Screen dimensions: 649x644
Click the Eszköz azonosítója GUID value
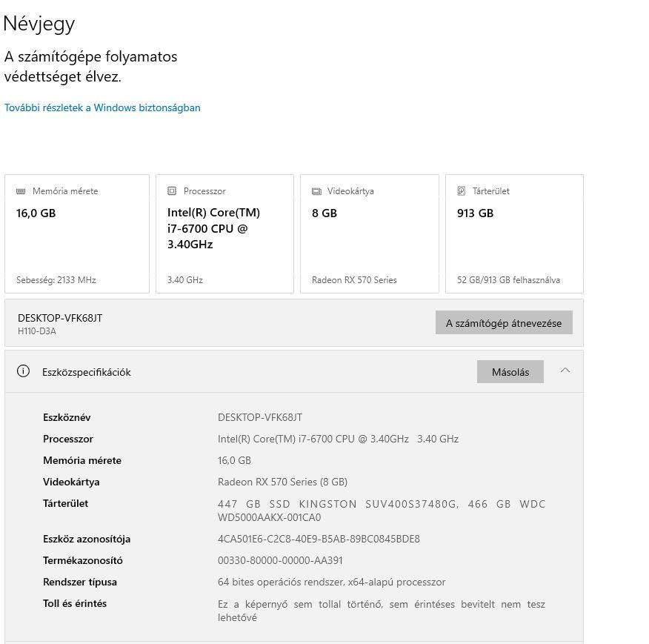click(319, 539)
